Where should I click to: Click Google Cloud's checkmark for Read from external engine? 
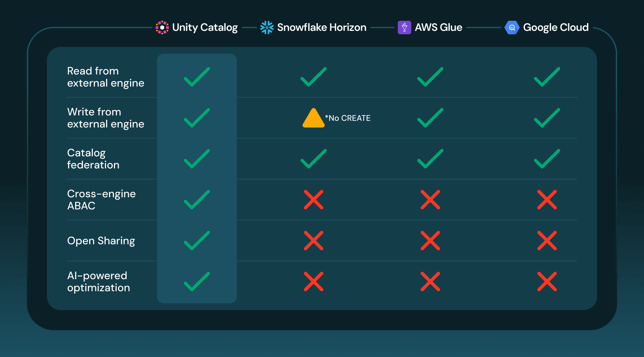coord(547,77)
